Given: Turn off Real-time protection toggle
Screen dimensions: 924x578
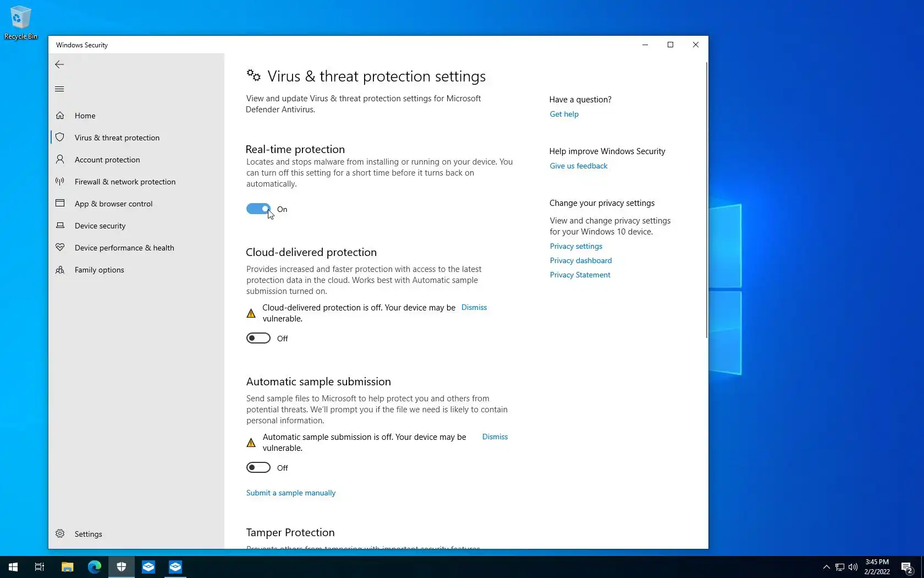Looking at the screenshot, I should [258, 209].
